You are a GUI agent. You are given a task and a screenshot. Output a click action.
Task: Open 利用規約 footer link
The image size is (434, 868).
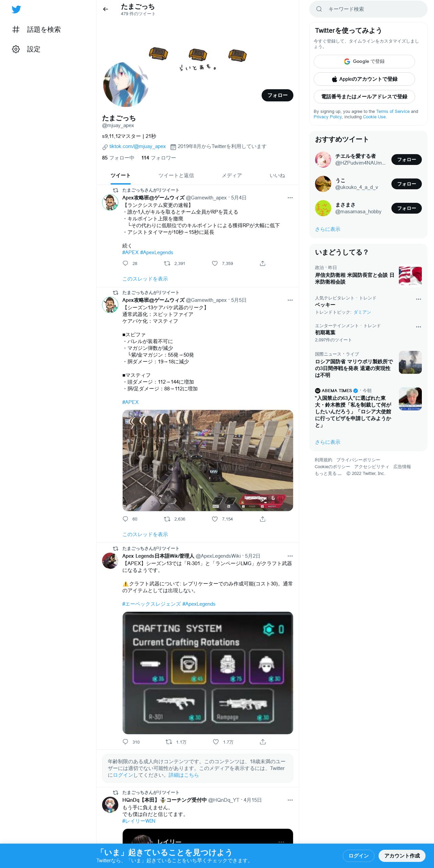323,460
